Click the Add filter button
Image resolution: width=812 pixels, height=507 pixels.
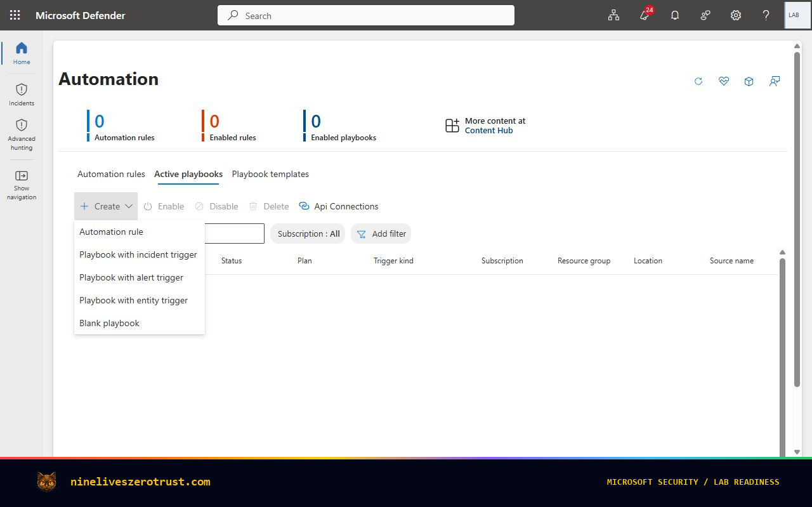(x=381, y=234)
